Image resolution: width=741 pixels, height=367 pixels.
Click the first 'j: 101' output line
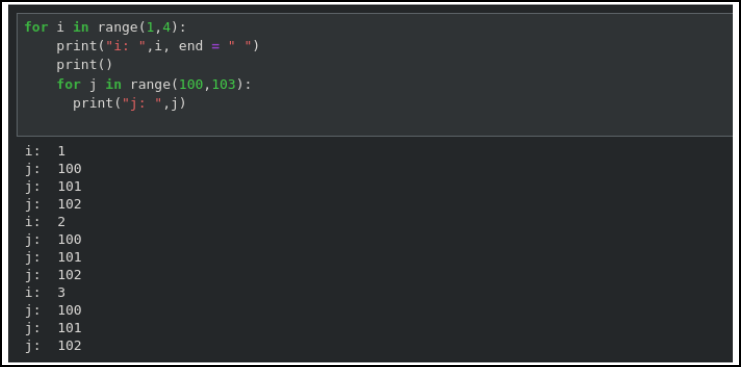point(53,187)
